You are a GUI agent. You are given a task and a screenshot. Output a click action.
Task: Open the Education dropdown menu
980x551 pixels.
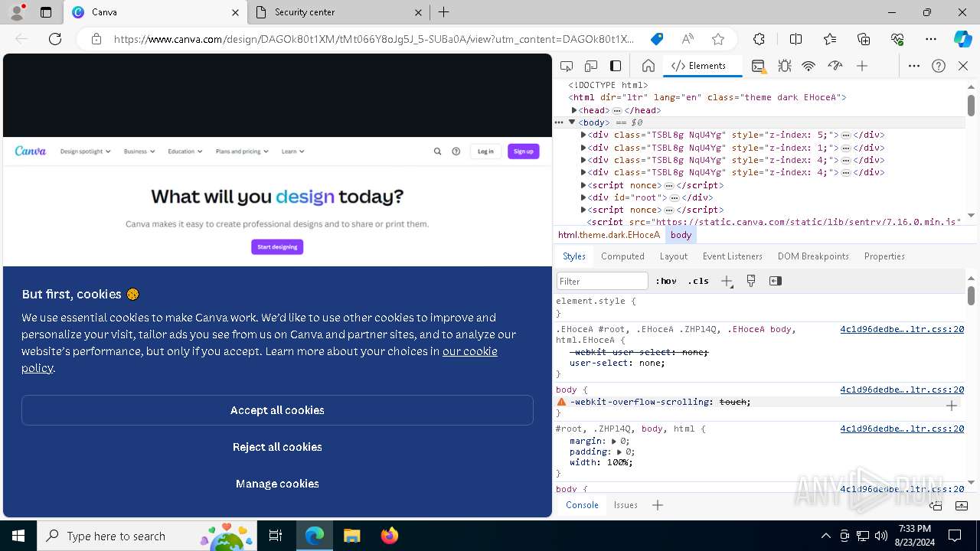pos(185,152)
